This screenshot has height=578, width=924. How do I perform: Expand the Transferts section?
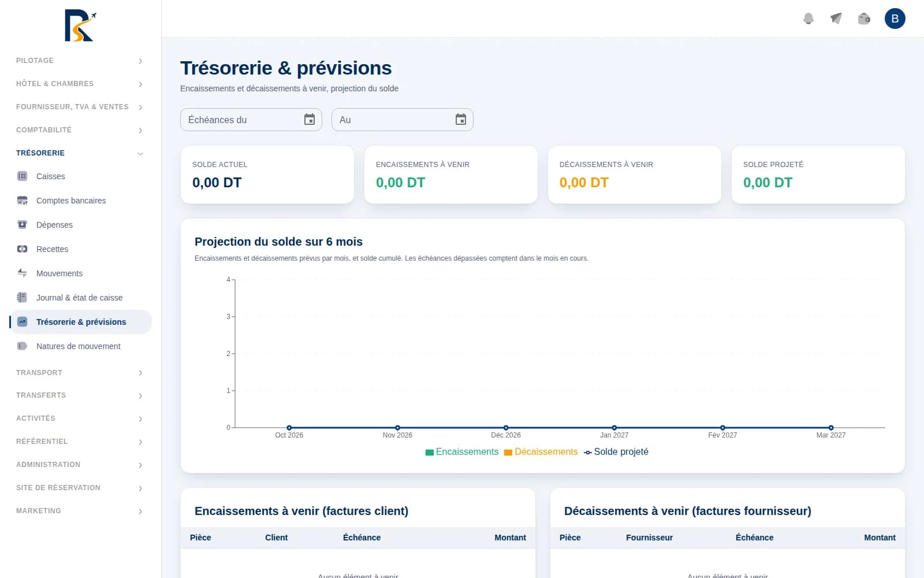(x=80, y=395)
